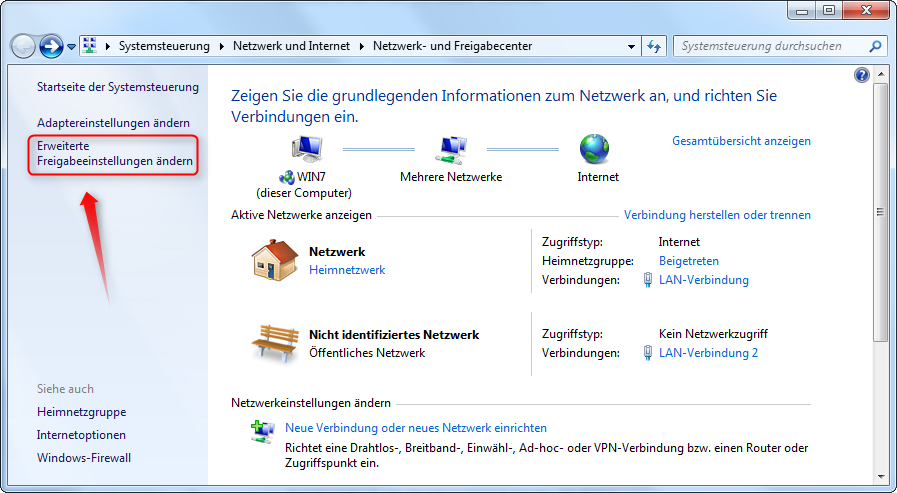This screenshot has width=897, height=493.
Task: Open Startseite der Systemsteuerung
Action: pyautogui.click(x=118, y=87)
